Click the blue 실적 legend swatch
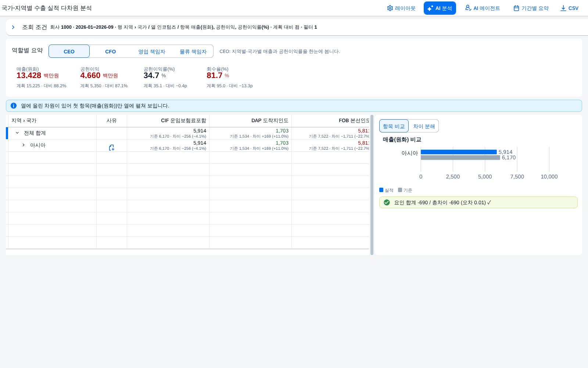This screenshot has height=368, width=588. [381, 190]
